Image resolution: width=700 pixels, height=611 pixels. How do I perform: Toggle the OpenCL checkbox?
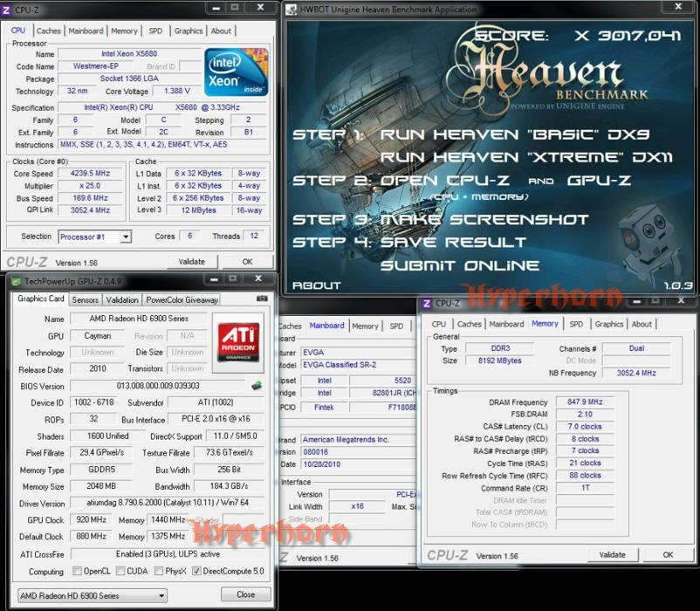(77, 571)
